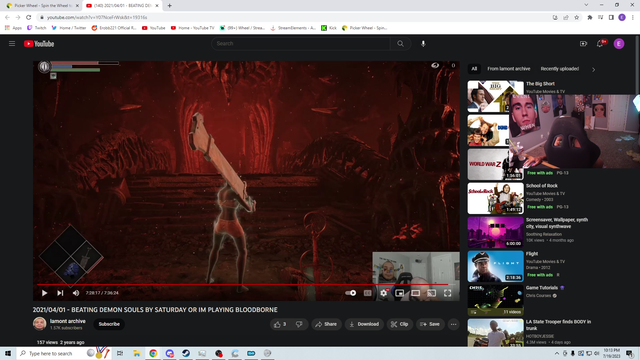
Task: Dislike this video
Action: point(299,324)
